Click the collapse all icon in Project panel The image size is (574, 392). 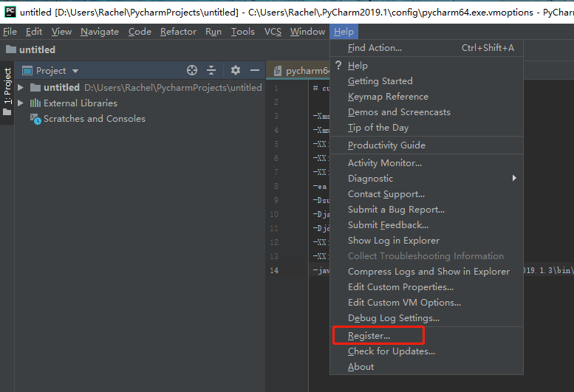point(211,70)
